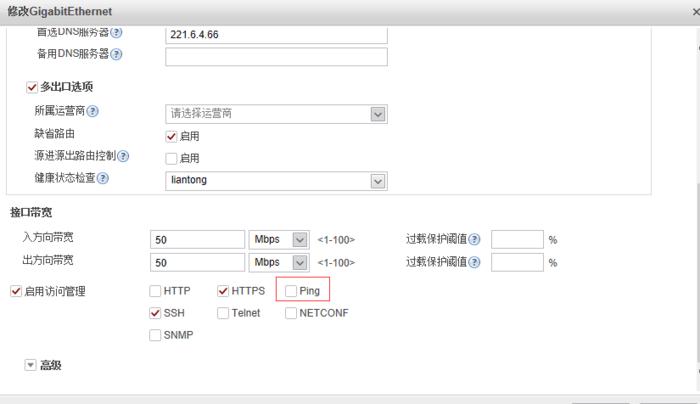Open help for backup DNS server

(116, 54)
